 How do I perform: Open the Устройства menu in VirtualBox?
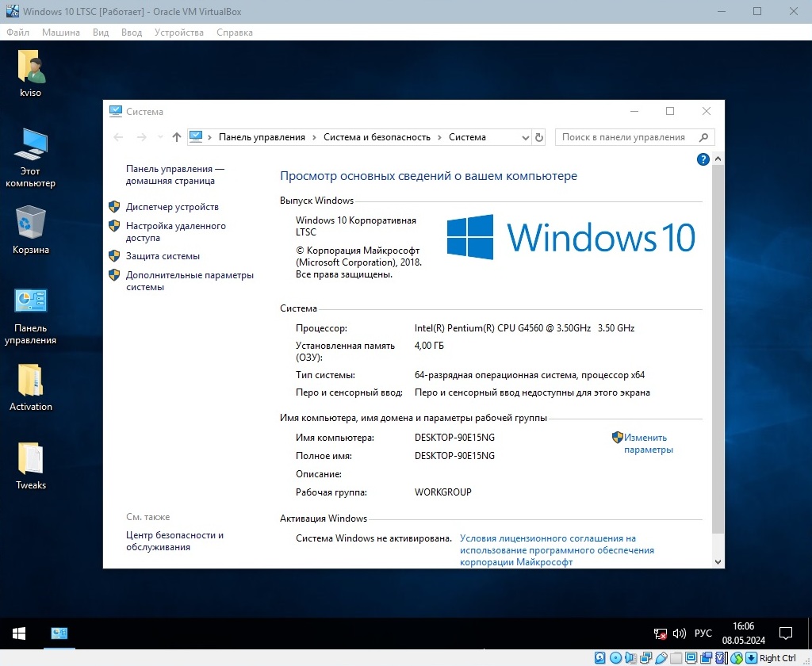pos(178,33)
